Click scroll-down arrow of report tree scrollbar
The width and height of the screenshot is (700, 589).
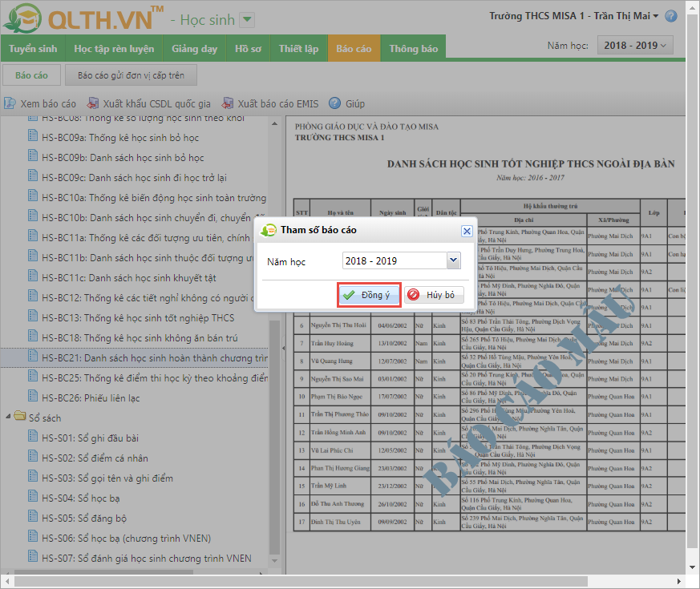(274, 561)
